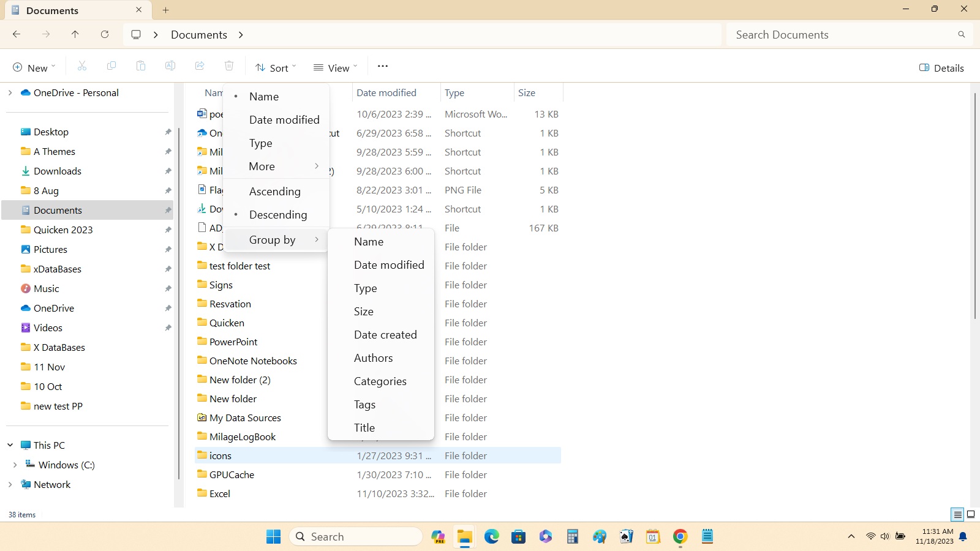Viewport: 980px width, 551px height.
Task: Click the Refresh icon beside address bar
Action: pos(105,35)
